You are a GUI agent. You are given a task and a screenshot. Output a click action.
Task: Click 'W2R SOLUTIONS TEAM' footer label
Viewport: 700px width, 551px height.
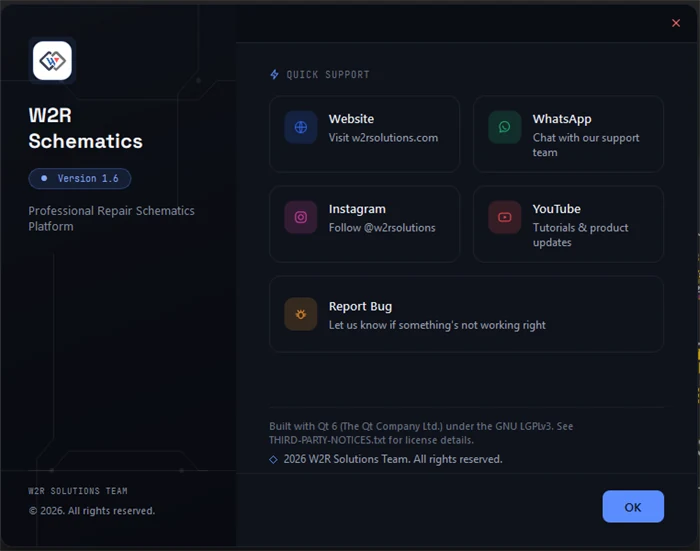tap(78, 491)
